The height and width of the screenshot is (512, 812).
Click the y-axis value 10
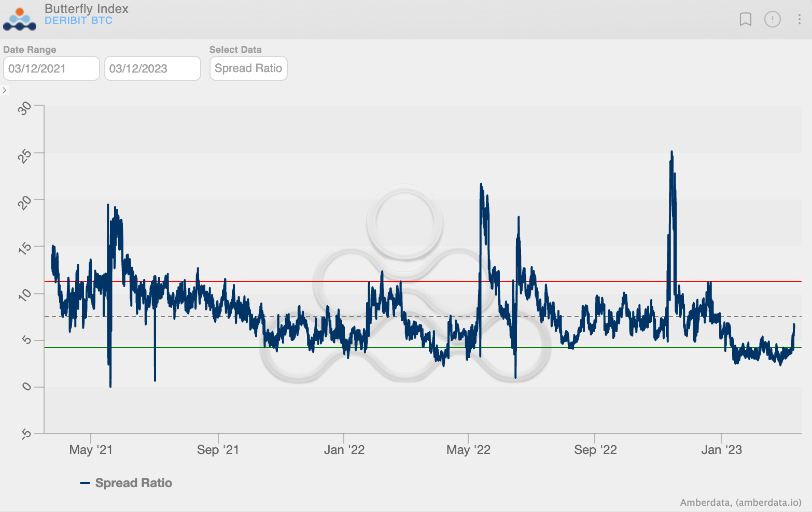point(25,295)
